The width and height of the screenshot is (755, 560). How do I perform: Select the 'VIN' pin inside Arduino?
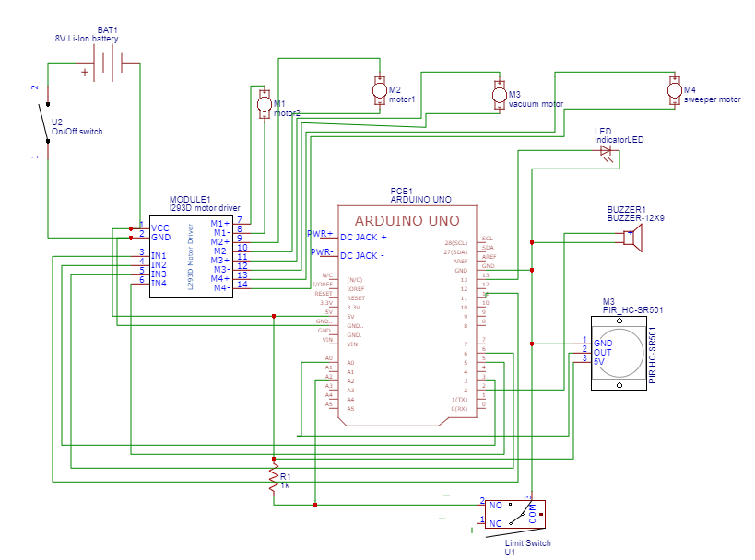[x=352, y=344]
